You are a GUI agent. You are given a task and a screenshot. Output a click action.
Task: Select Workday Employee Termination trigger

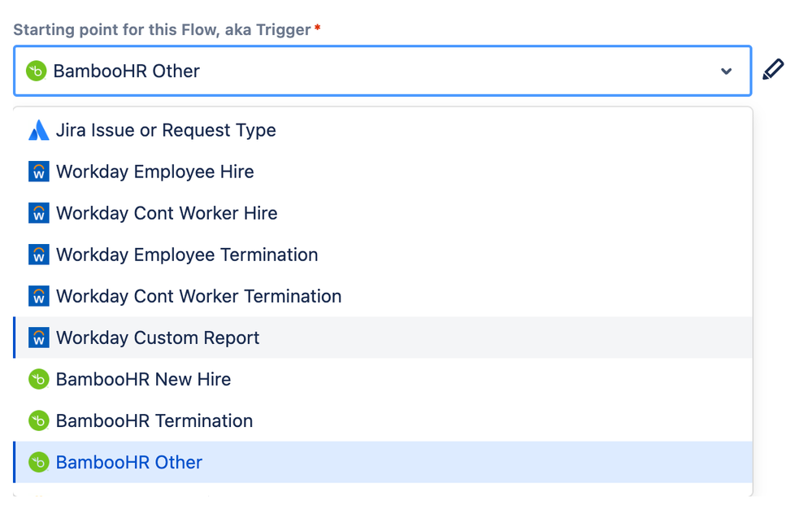pos(187,255)
